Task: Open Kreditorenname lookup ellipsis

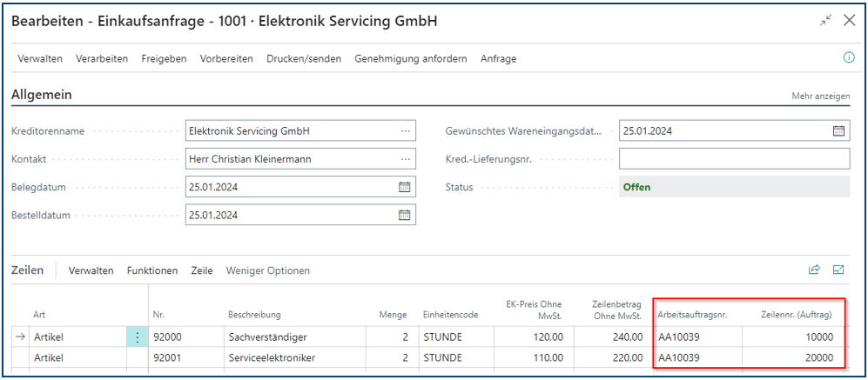Action: pos(406,131)
